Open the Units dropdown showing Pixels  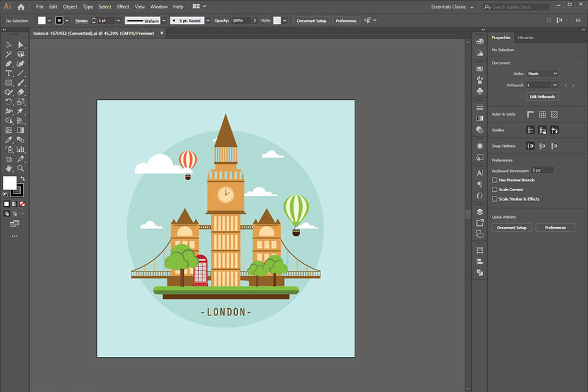point(542,73)
